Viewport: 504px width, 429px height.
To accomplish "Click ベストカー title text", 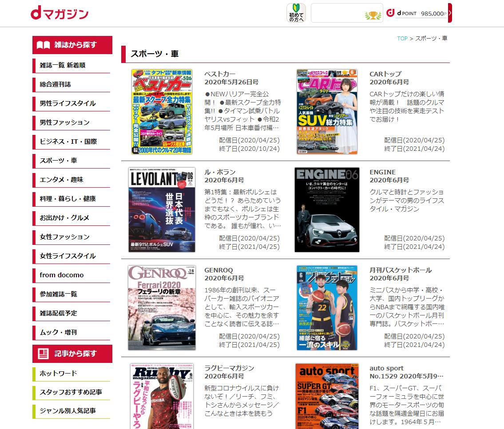I will tap(220, 74).
